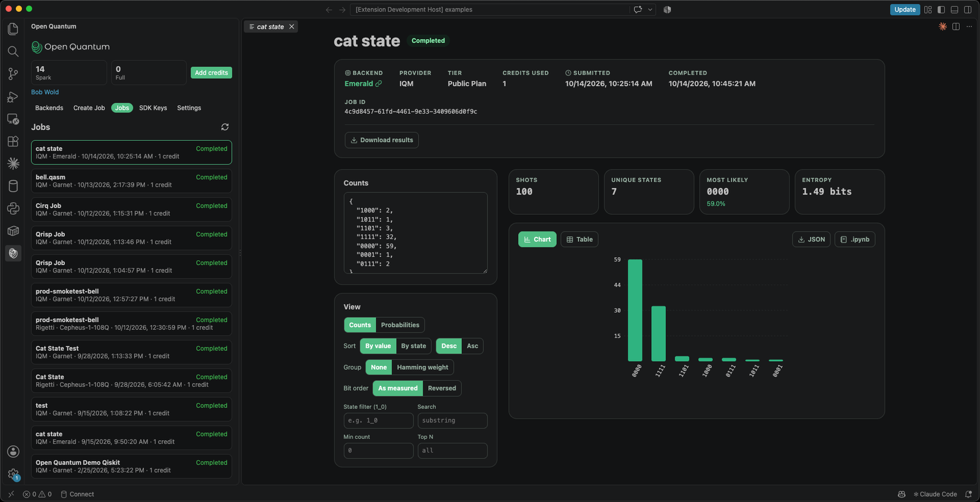Open the database cylinder icon
The image size is (980, 502).
click(13, 186)
